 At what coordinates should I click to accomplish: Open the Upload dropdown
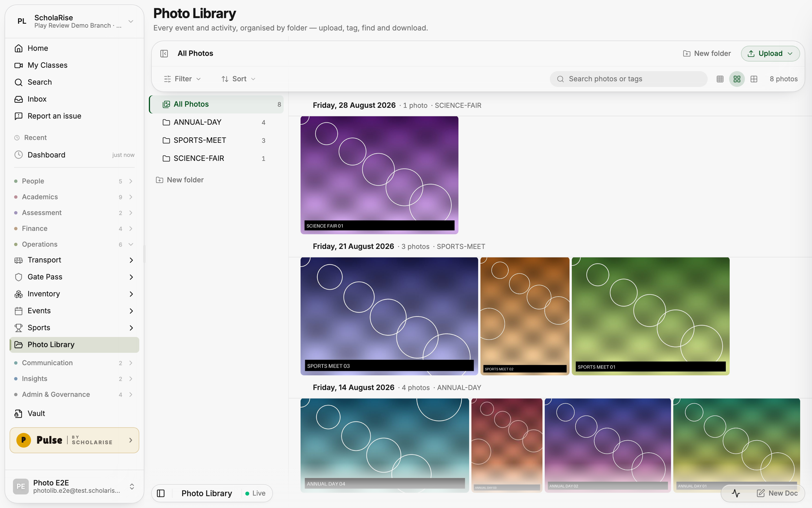(770, 53)
